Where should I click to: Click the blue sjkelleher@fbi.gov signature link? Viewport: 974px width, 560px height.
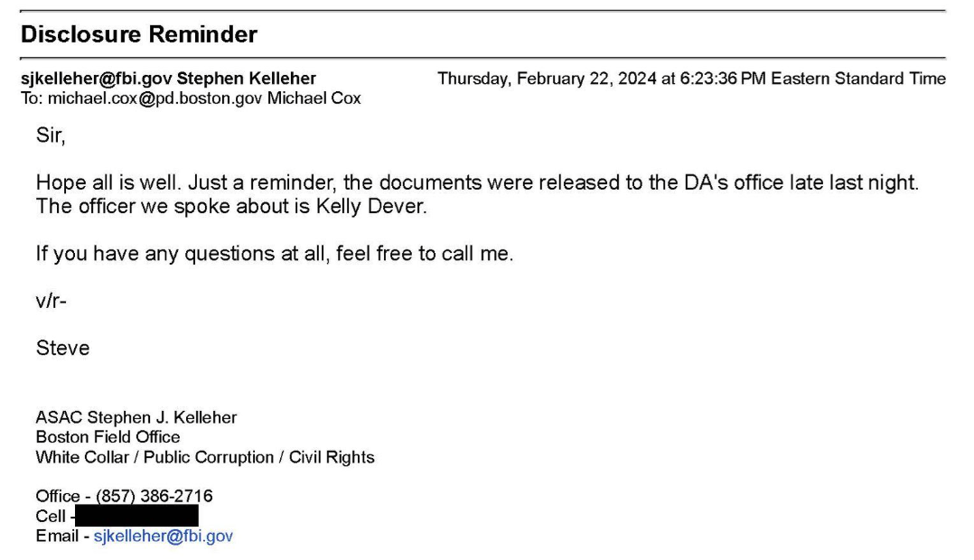163,537
